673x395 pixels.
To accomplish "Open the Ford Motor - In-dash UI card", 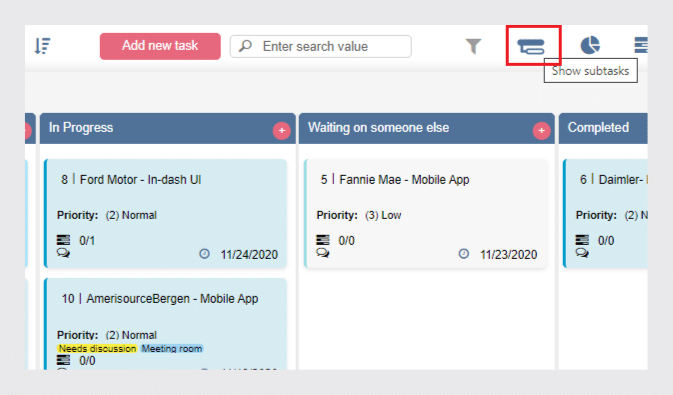I will [166, 213].
